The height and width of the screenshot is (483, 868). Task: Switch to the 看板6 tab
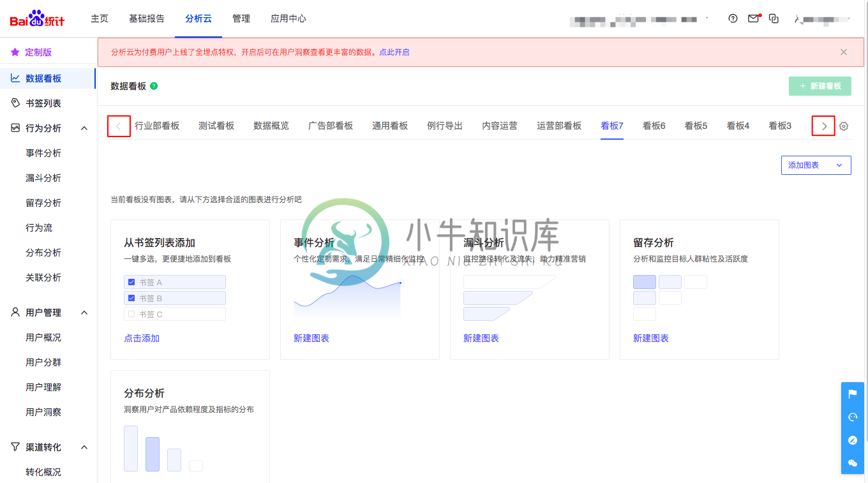tap(654, 126)
